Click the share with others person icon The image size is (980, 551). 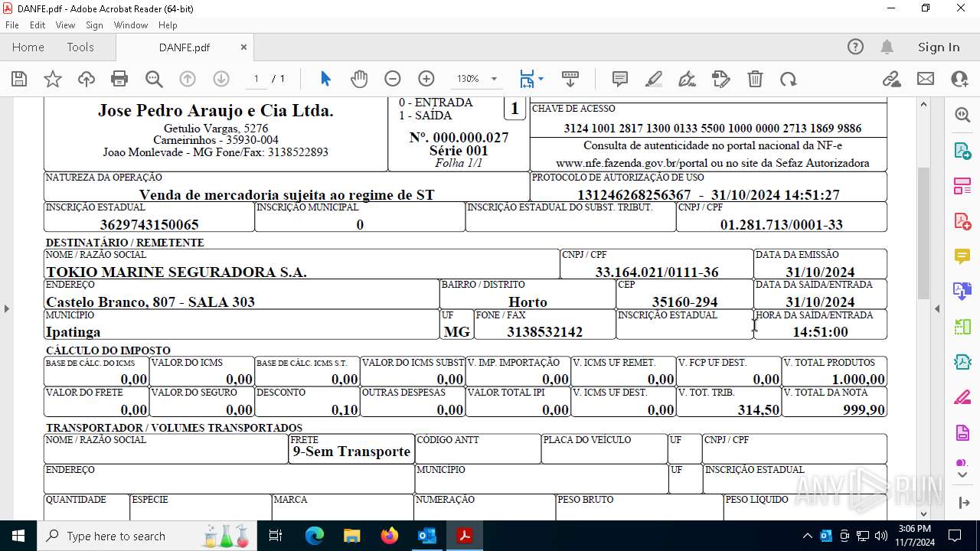[959, 79]
